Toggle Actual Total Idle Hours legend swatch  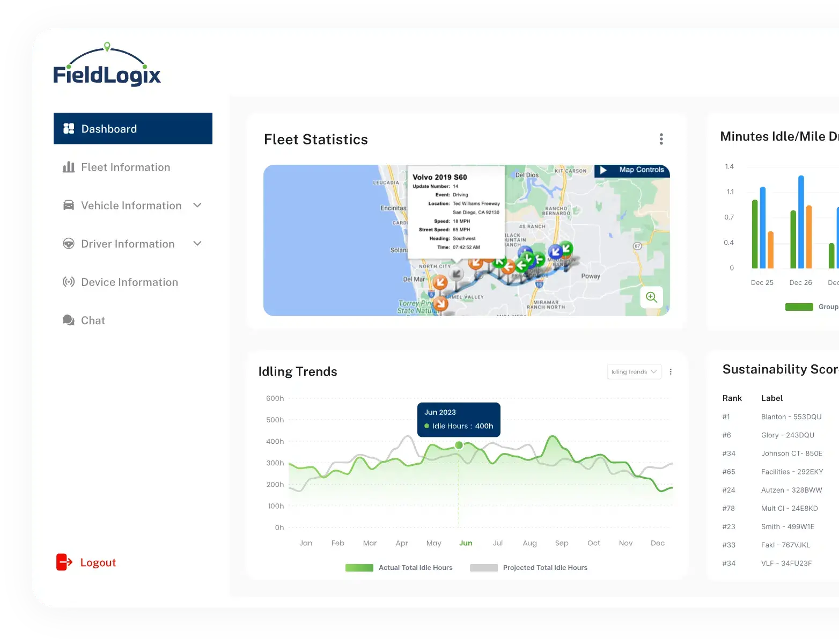click(359, 568)
